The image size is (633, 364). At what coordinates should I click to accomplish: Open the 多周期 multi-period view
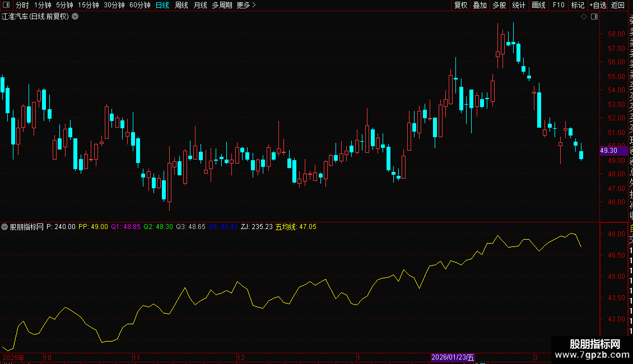[222, 5]
